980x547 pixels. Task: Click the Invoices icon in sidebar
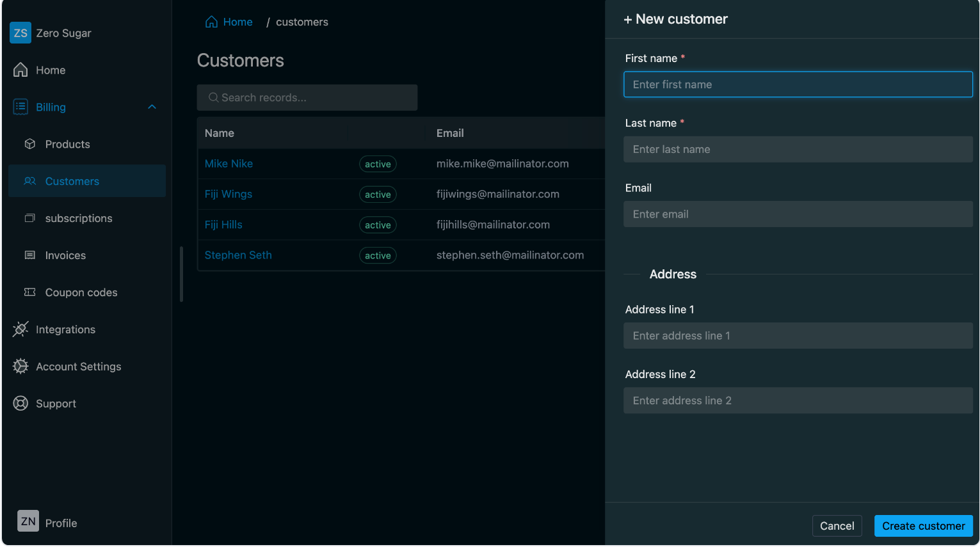[30, 255]
